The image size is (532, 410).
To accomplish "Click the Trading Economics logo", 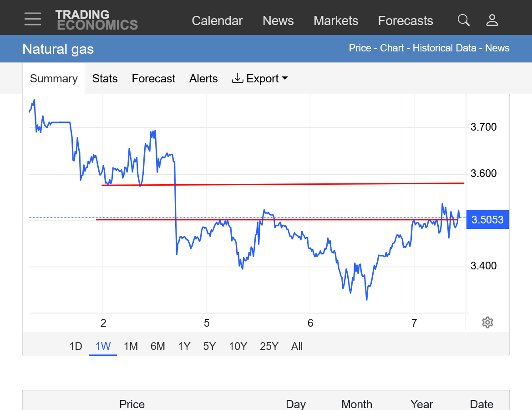I will [x=96, y=20].
